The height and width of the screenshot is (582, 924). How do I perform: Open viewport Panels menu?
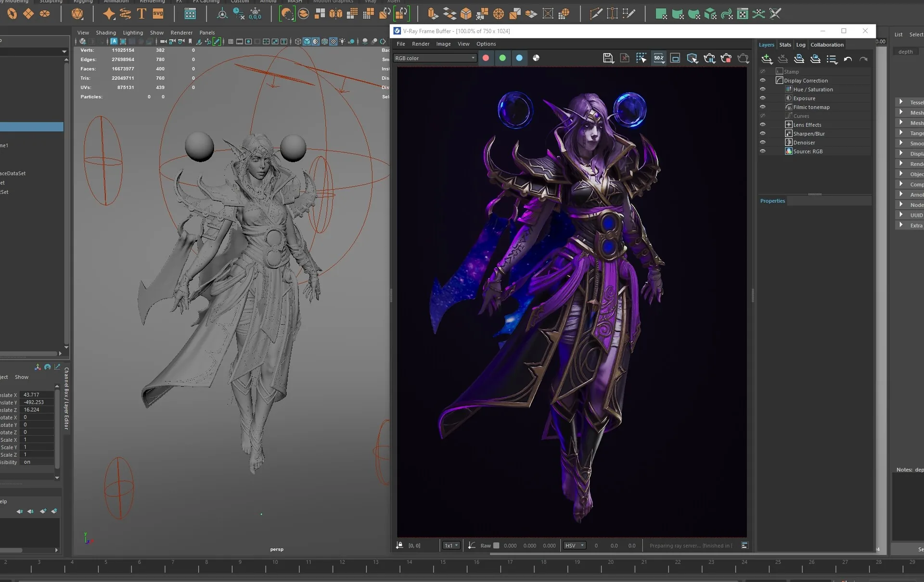[x=207, y=33]
